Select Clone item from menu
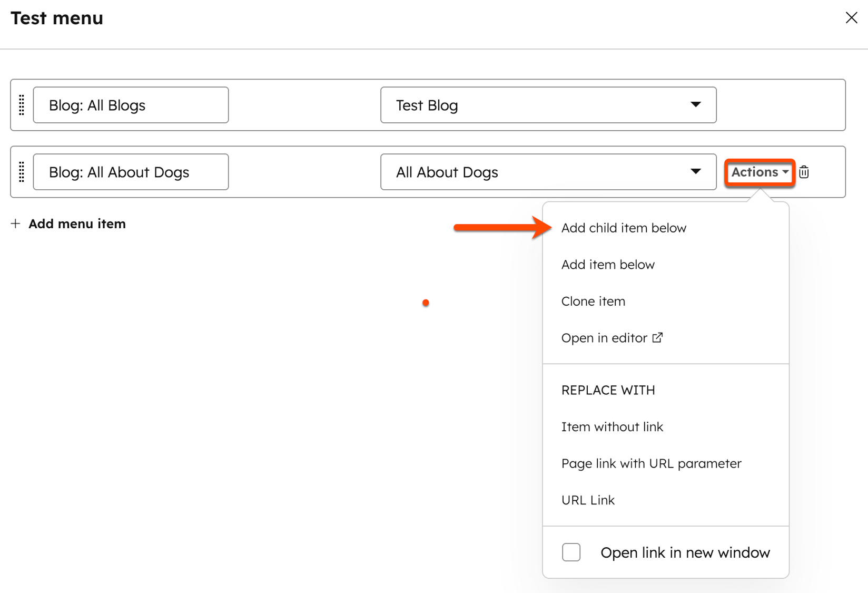 coord(593,302)
